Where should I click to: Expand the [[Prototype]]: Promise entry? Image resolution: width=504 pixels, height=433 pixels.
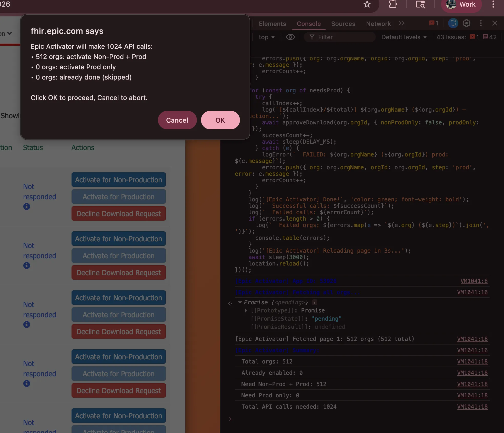246,310
